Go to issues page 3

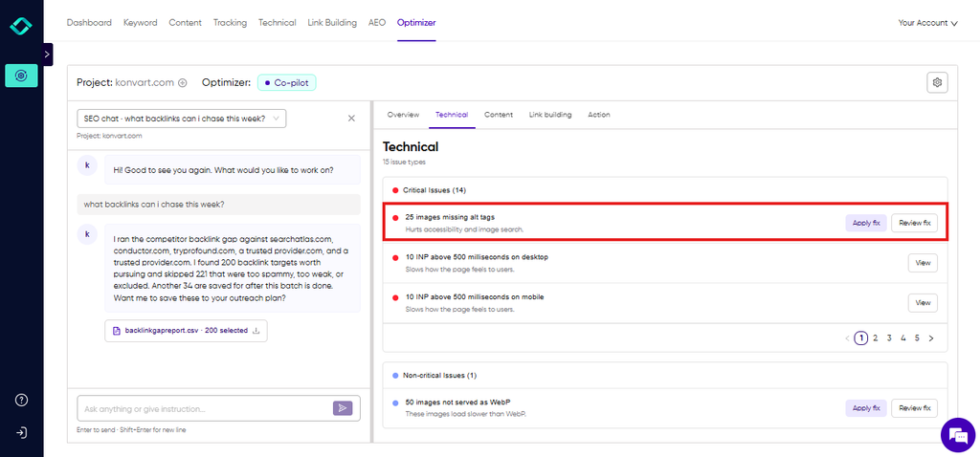[889, 338]
